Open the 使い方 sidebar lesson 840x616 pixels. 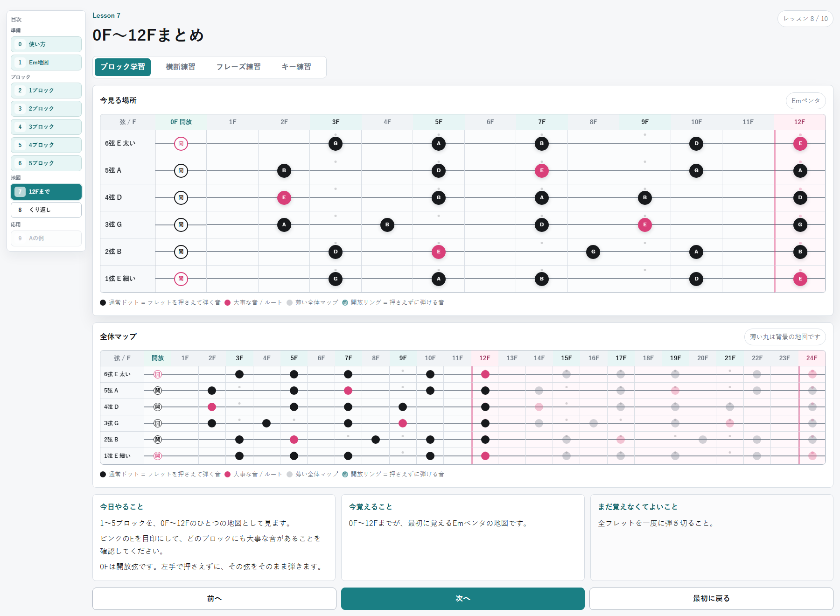coord(46,44)
